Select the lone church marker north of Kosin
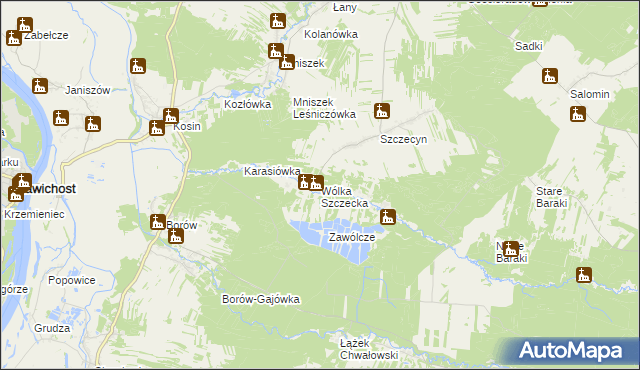640x370 pixels. pos(138,66)
